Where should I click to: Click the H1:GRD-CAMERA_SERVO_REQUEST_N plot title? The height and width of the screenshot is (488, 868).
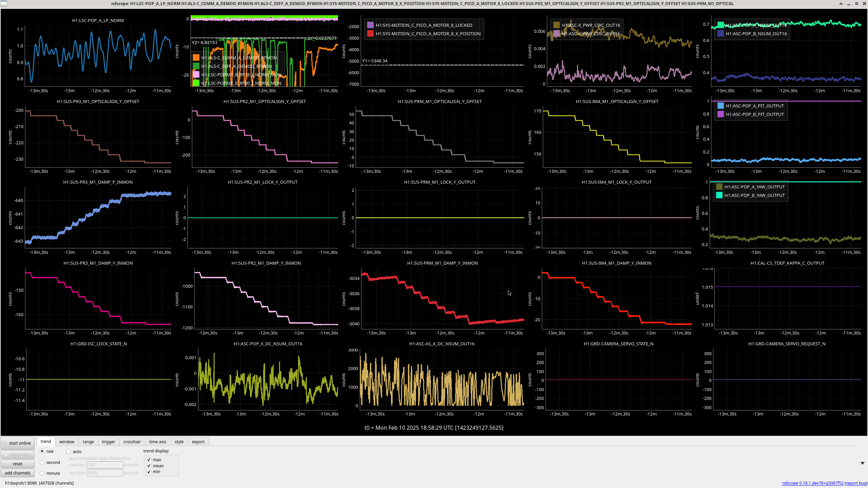(x=787, y=344)
